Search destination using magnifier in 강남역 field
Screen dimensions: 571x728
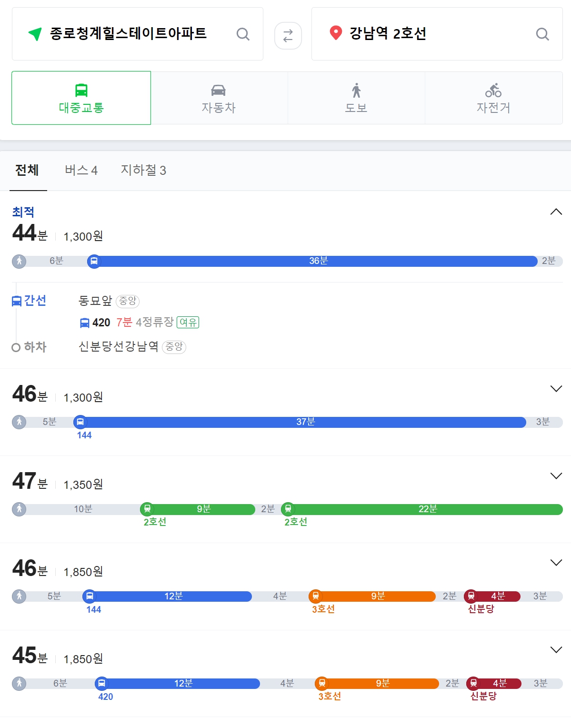pyautogui.click(x=542, y=34)
